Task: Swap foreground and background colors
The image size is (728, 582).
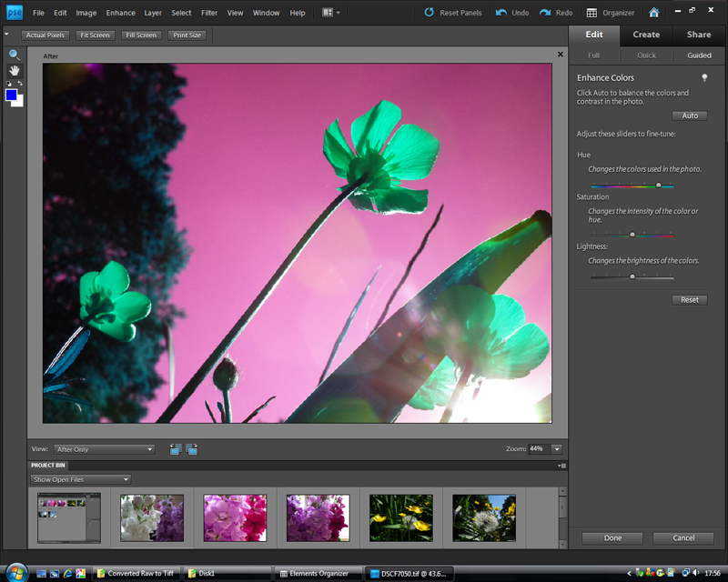Action: click(20, 84)
